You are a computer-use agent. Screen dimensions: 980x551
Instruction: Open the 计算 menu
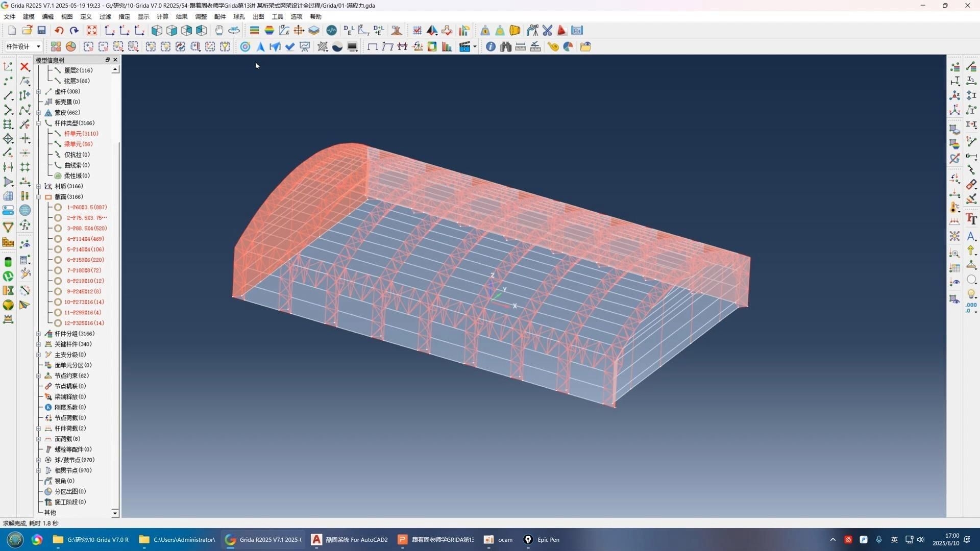click(x=162, y=17)
